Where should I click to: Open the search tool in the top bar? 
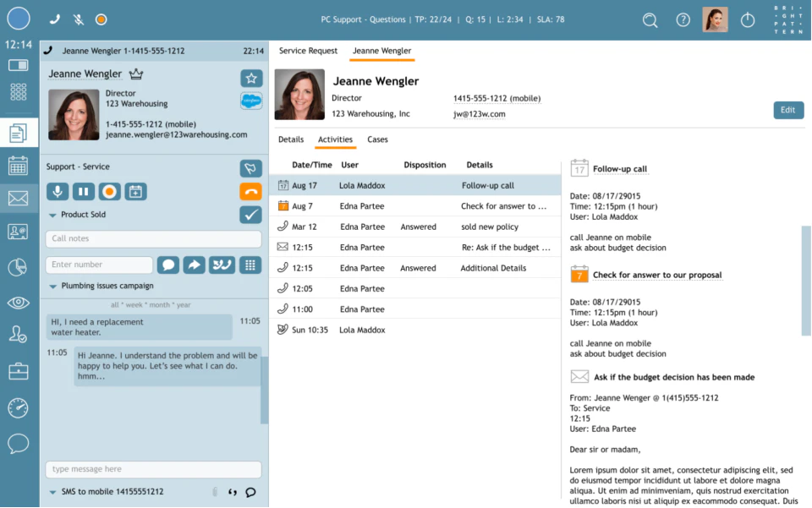tap(650, 19)
